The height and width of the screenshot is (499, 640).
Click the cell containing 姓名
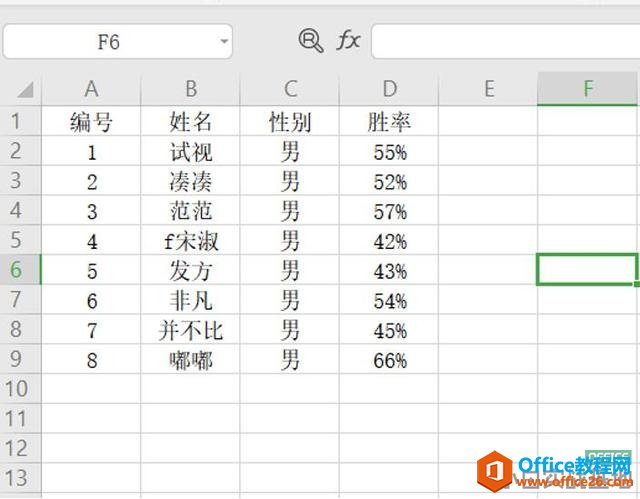tap(191, 121)
